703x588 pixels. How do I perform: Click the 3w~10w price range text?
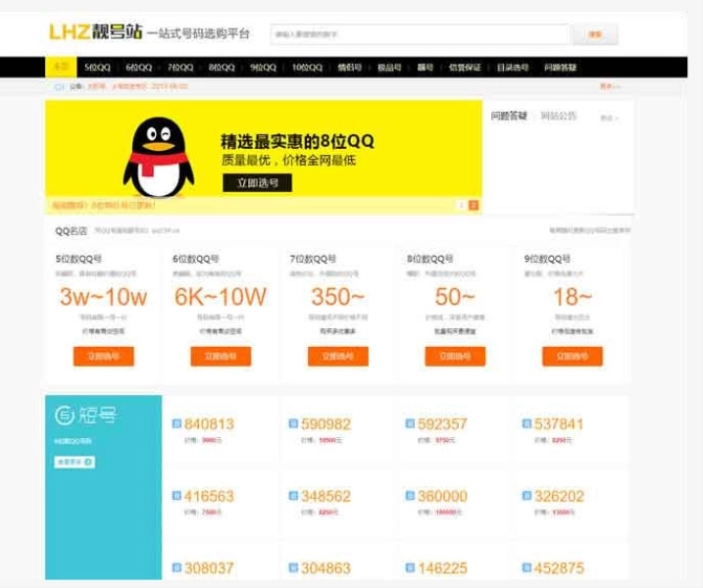(104, 297)
